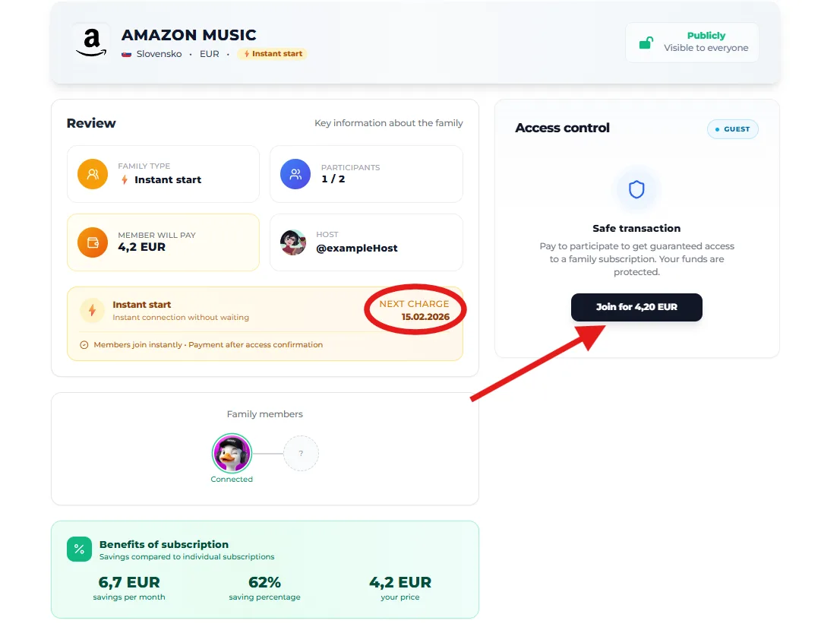
Task: Click the Next Charge date 15.02.2026
Action: pos(425,316)
